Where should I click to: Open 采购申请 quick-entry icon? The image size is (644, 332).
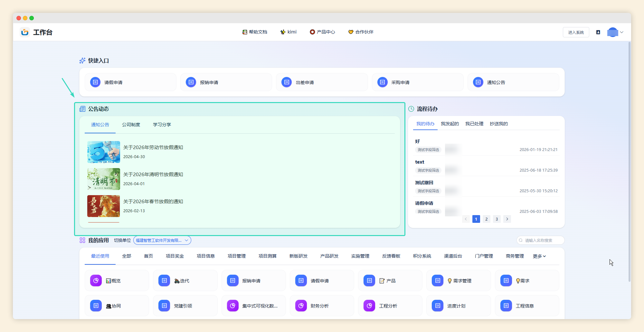click(x=382, y=82)
